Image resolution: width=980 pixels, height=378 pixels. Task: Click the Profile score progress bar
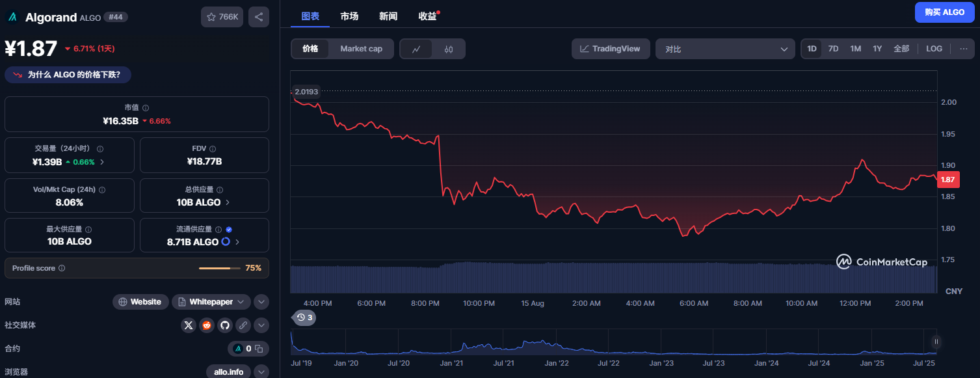220,268
